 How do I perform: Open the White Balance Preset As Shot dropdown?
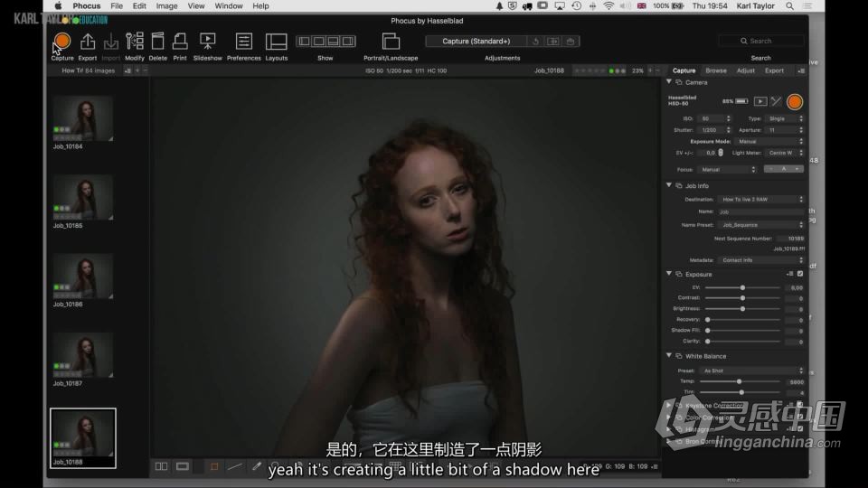(751, 371)
